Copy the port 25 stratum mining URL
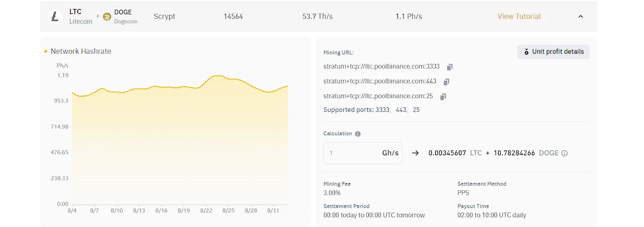 (x=443, y=96)
